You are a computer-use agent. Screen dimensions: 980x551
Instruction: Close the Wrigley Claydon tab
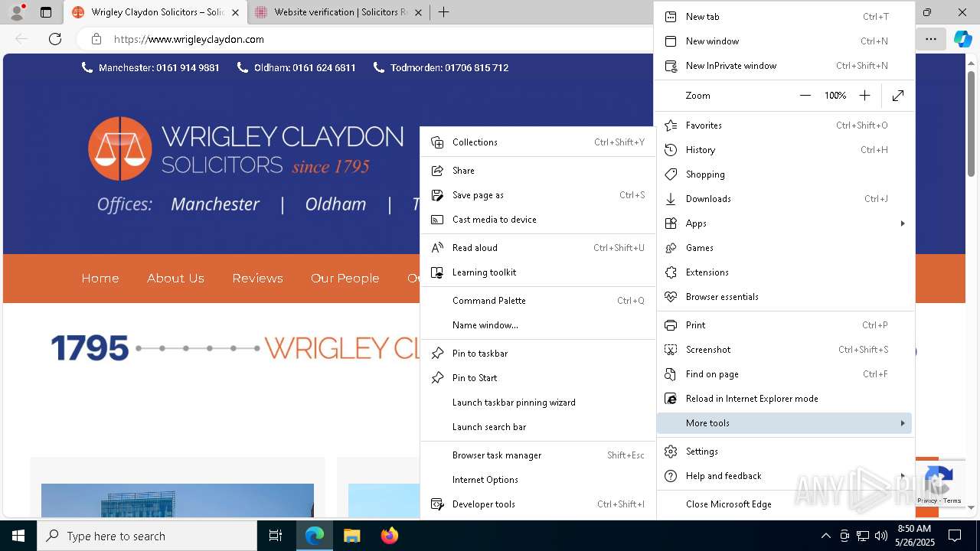235,12
